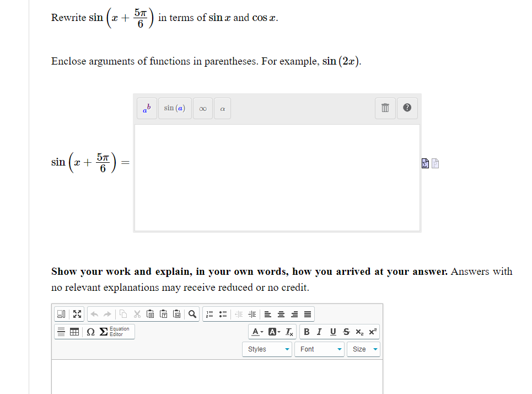Open the Font dropdown
Image resolution: width=532 pixels, height=394 pixels.
click(x=319, y=349)
